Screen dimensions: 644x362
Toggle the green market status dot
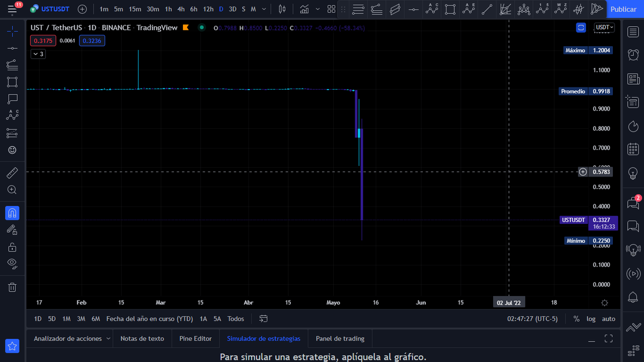click(201, 27)
